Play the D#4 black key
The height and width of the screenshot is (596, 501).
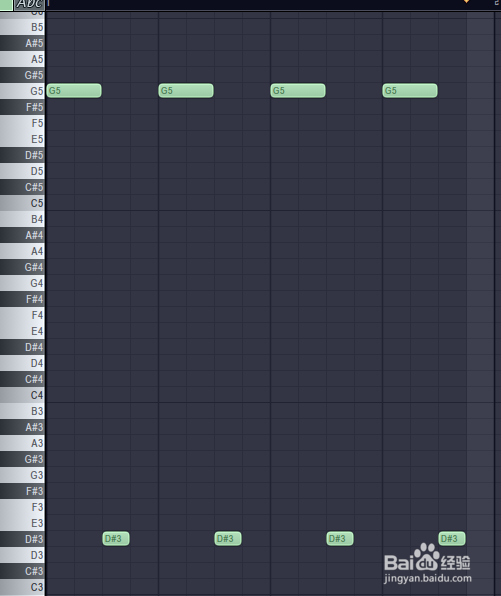click(x=22, y=347)
